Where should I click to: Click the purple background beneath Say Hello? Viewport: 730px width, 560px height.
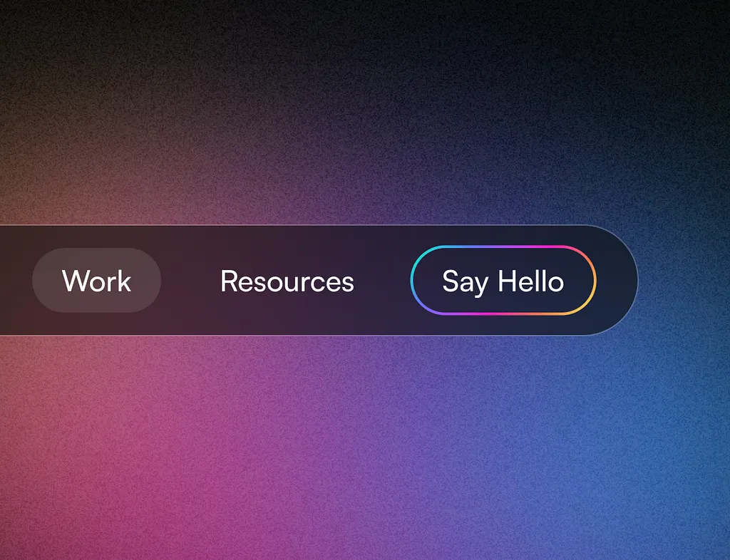click(x=503, y=385)
